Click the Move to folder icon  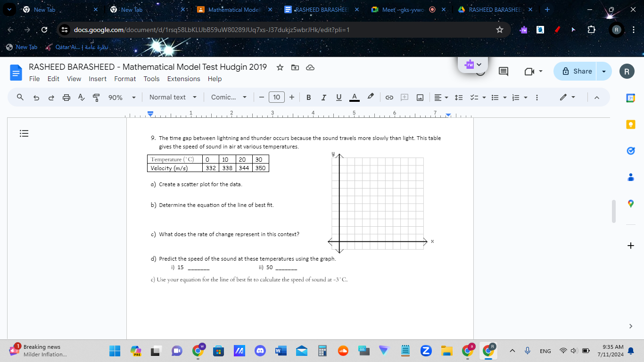pos(295,67)
